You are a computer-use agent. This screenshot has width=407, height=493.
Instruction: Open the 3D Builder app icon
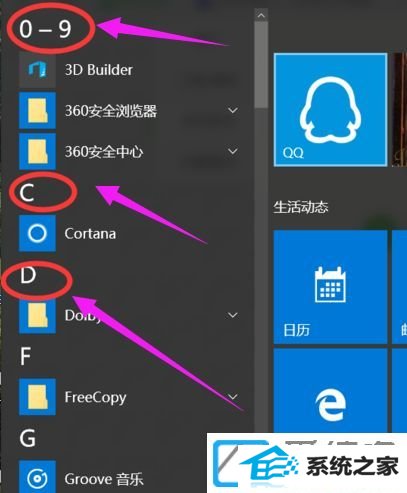37,70
